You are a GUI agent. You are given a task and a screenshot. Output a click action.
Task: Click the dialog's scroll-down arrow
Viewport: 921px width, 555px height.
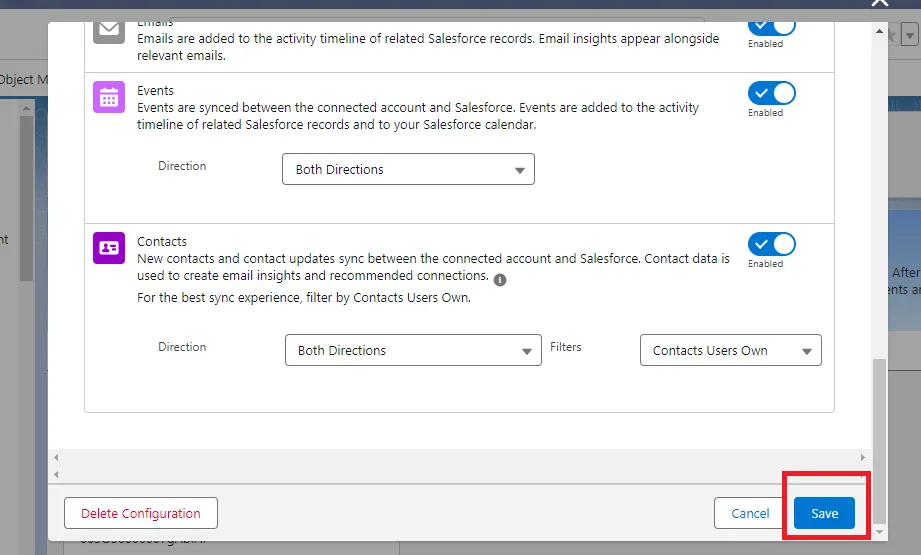(879, 531)
